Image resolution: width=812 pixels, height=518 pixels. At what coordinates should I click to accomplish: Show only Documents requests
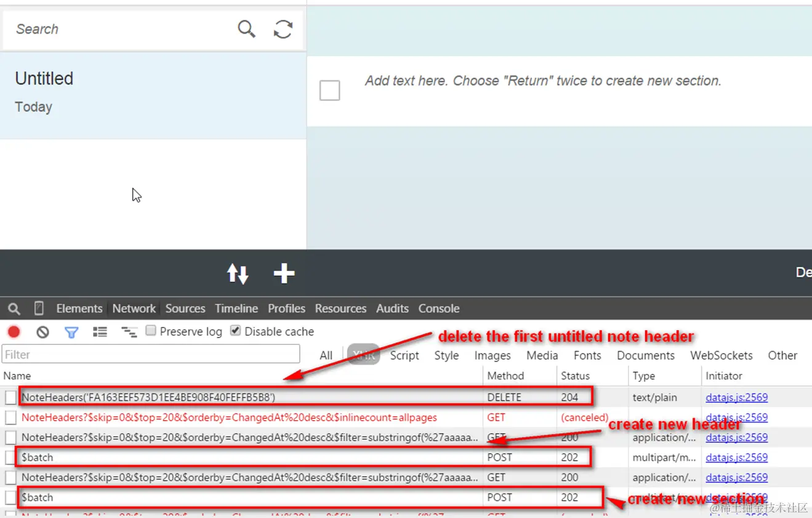pos(646,355)
